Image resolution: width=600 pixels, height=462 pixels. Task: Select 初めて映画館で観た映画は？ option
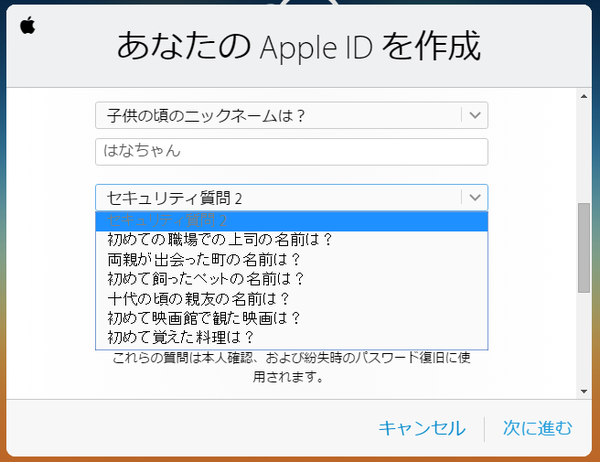click(x=292, y=318)
